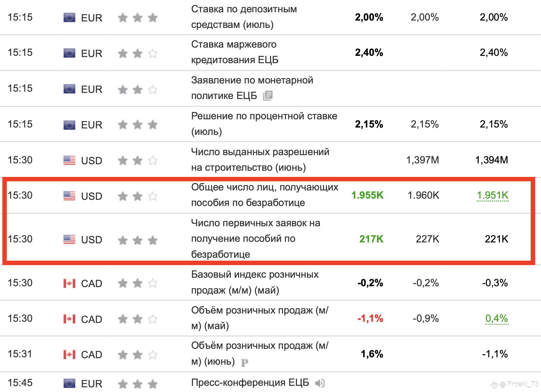Click the US flag in the Число выданных разрешений на строительство row
Screen dimensions: 541x392
tap(69, 160)
